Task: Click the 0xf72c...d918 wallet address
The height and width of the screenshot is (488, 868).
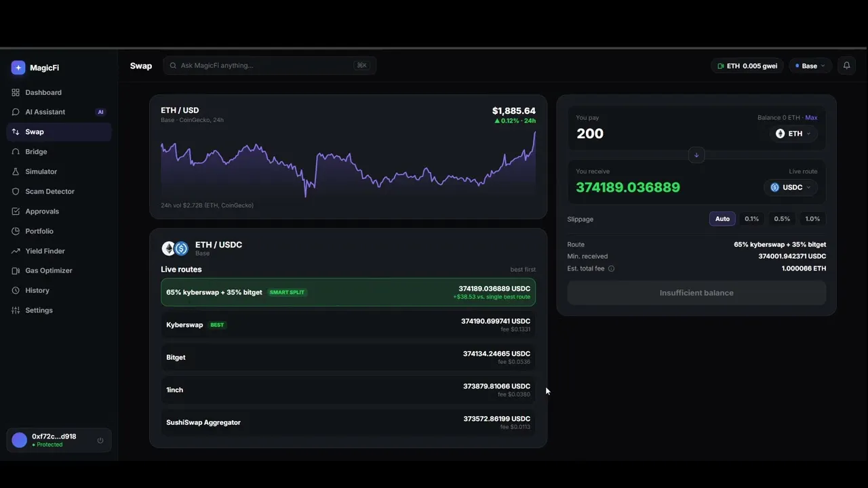Action: tap(54, 436)
